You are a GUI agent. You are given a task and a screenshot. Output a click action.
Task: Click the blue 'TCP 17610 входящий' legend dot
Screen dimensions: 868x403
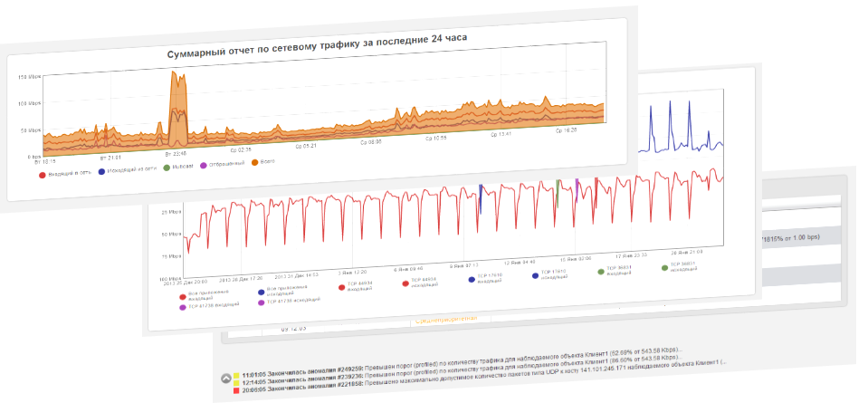[472, 280]
